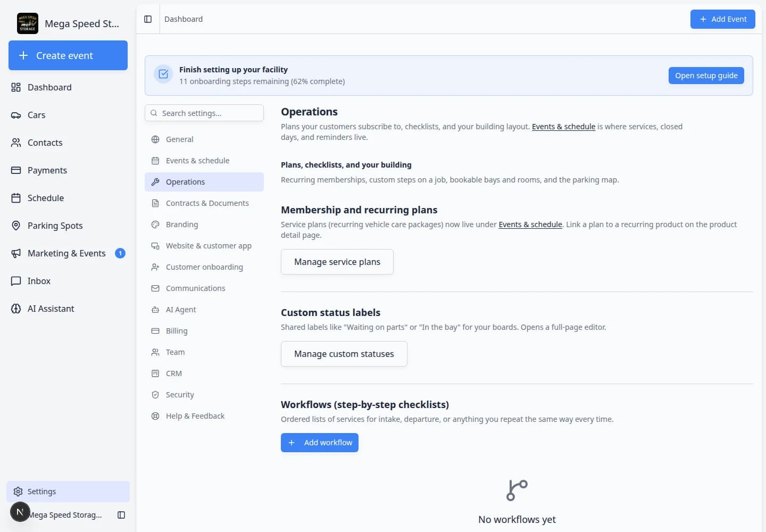
Task: Click the Dashboard grid icon in sidebar
Action: tap(16, 87)
